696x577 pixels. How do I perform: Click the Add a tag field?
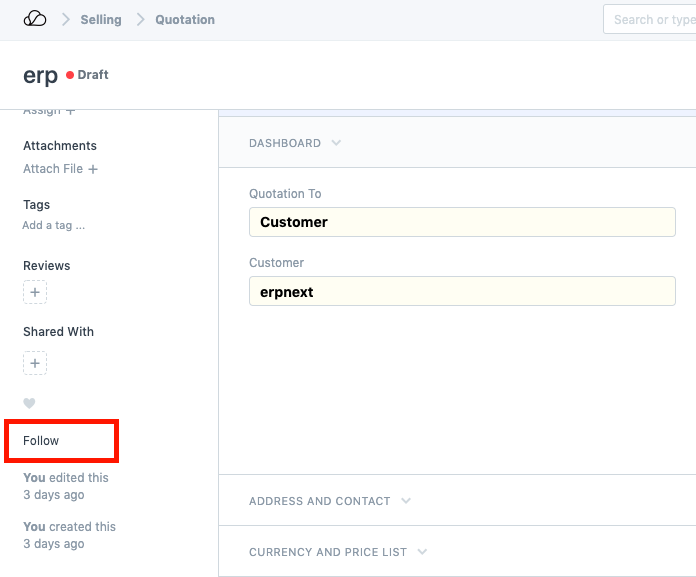pyautogui.click(x=54, y=226)
